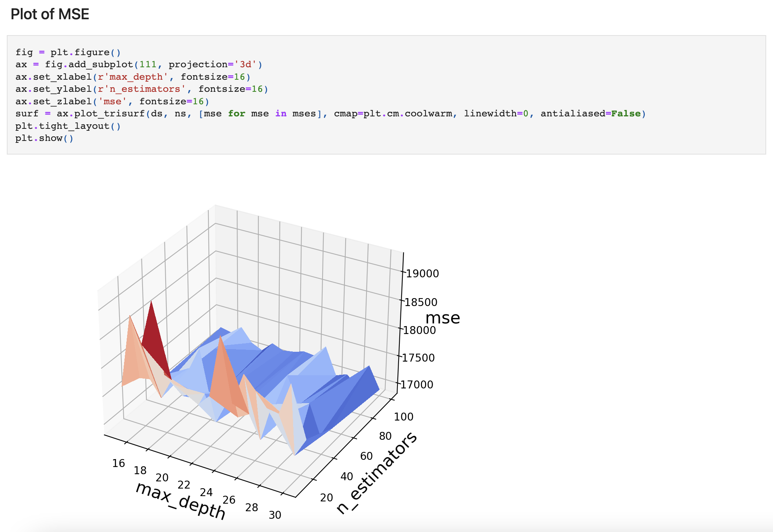Click the 30 tick on max_depth axis

point(275,515)
